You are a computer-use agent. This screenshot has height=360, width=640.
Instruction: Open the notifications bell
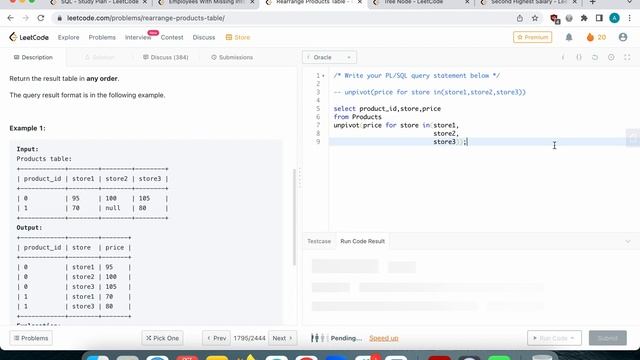point(569,37)
